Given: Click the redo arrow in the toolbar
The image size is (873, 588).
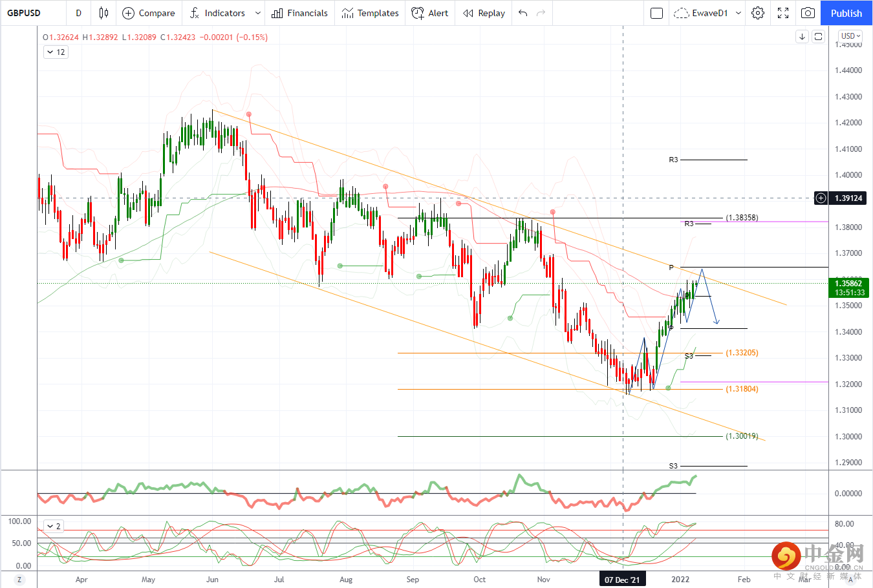Looking at the screenshot, I should click(x=541, y=13).
